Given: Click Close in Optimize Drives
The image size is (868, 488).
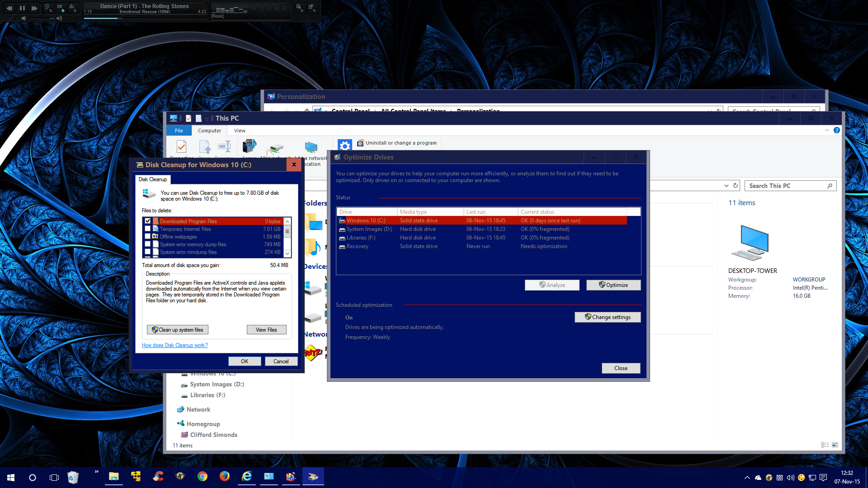Looking at the screenshot, I should [x=621, y=368].
